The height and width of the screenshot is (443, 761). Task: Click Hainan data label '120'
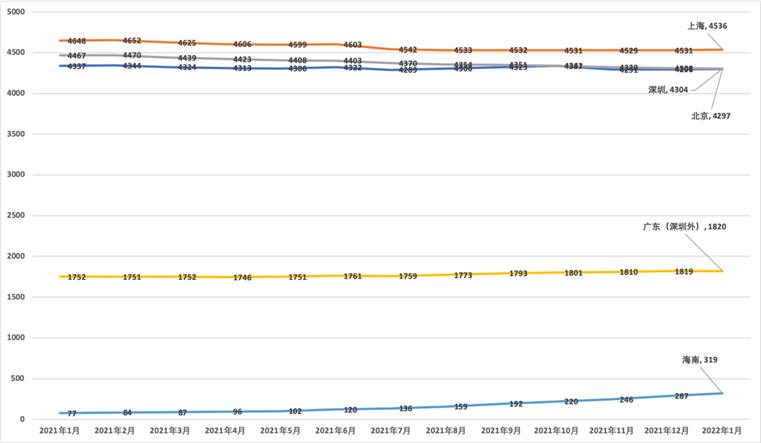tap(350, 410)
